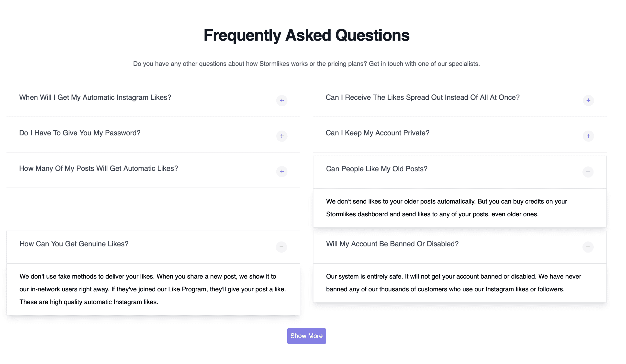Viewport: 626px width, 364px height.
Task: Toggle the 'How Many Of My Posts' plus button
Action: pos(282,172)
